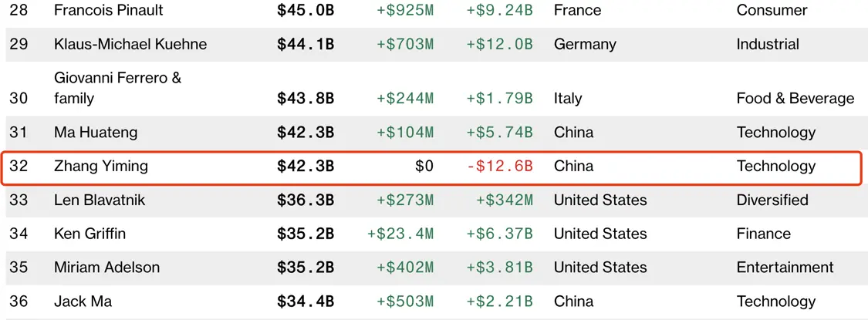868x320 pixels.
Task: Select the Entertainment industry label
Action: (x=785, y=268)
